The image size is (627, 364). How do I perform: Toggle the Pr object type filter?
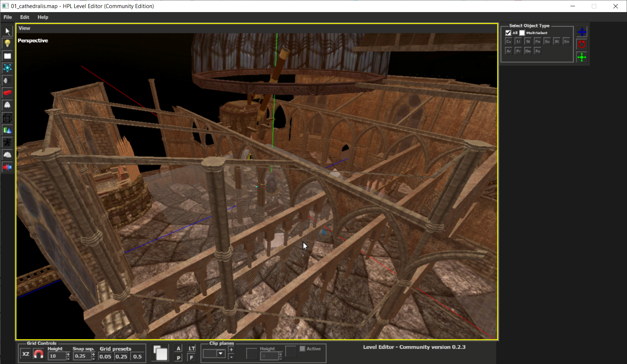pos(518,51)
